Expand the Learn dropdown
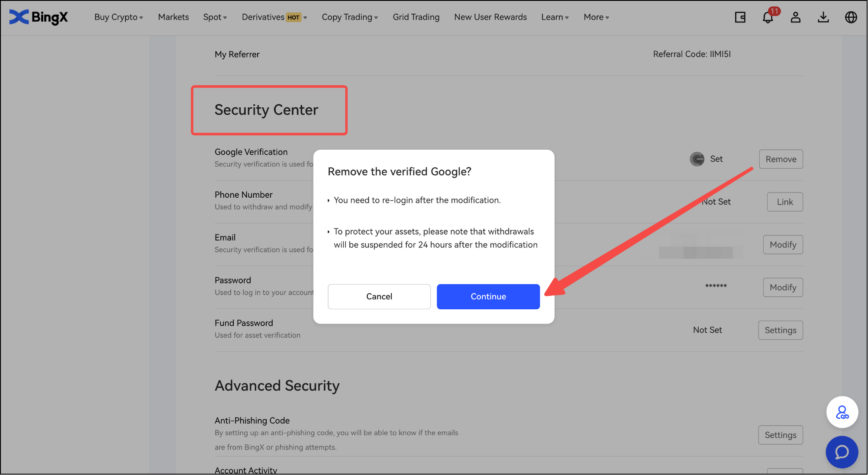This screenshot has height=475, width=868. (555, 17)
